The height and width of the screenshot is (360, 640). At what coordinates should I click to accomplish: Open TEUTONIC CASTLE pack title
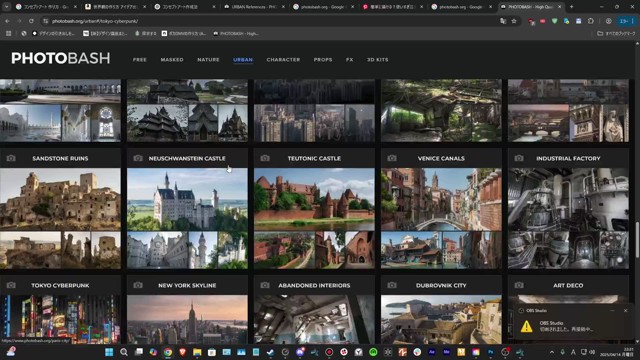(x=314, y=158)
